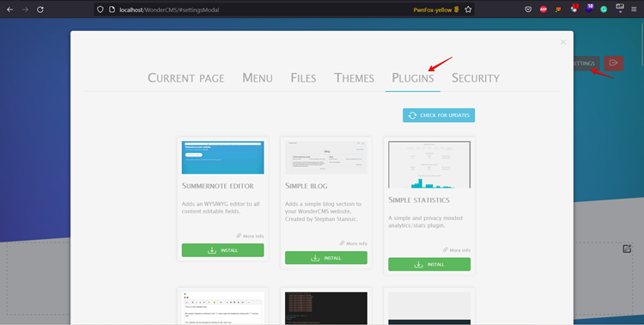Open the Adblock Plus extension
Screen dimensions: 644x325
click(x=544, y=9)
